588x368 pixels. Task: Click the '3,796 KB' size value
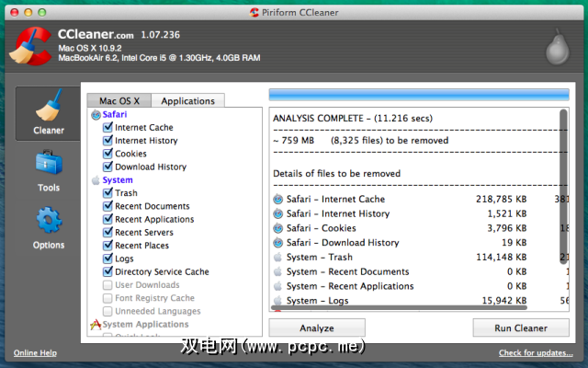(507, 228)
